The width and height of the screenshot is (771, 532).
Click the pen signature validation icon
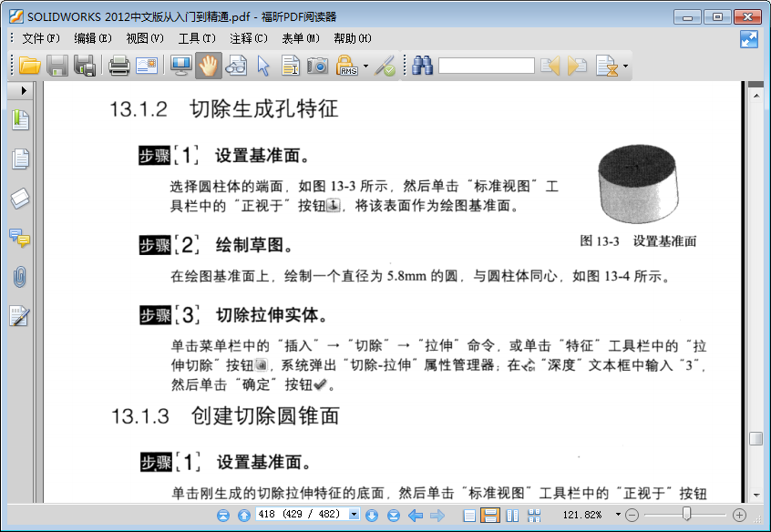[x=385, y=66]
